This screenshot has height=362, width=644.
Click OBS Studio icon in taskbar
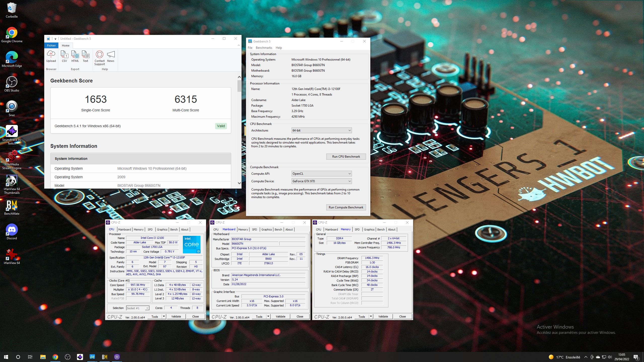[x=67, y=357]
